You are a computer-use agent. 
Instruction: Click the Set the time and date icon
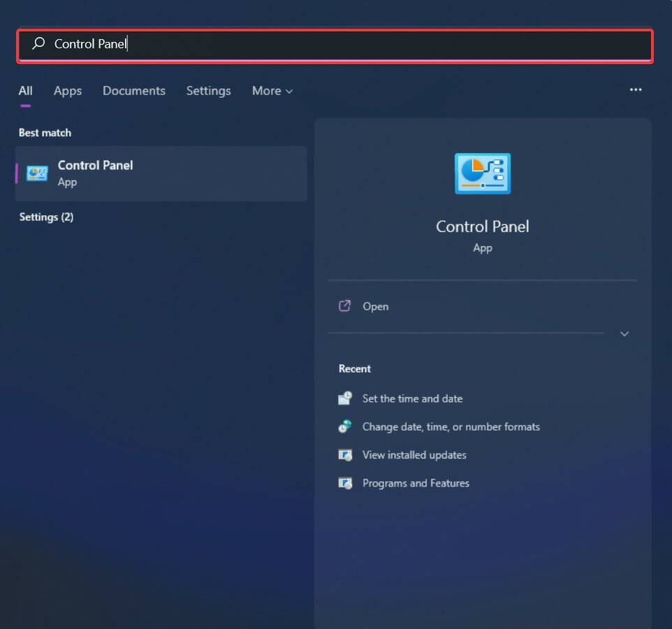point(344,398)
